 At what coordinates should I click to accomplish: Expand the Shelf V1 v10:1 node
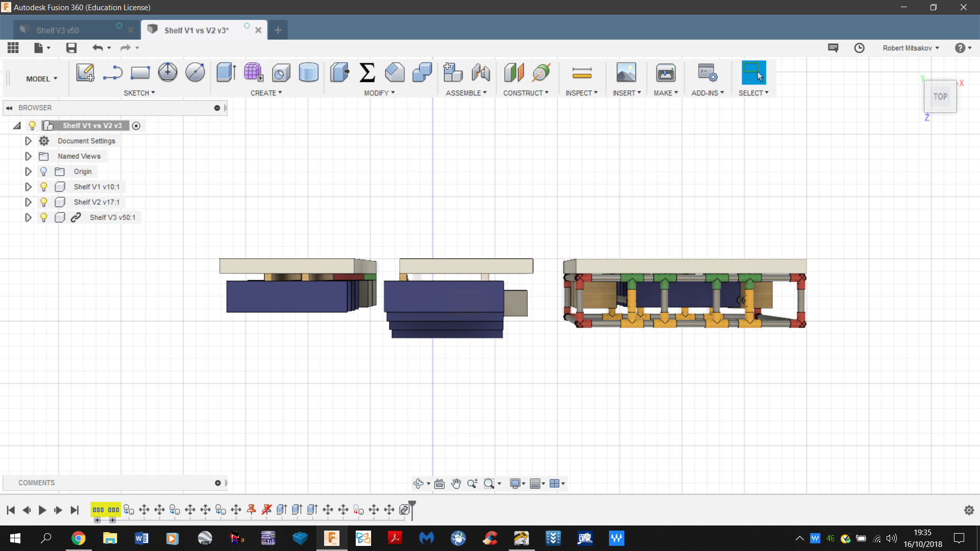(x=28, y=187)
